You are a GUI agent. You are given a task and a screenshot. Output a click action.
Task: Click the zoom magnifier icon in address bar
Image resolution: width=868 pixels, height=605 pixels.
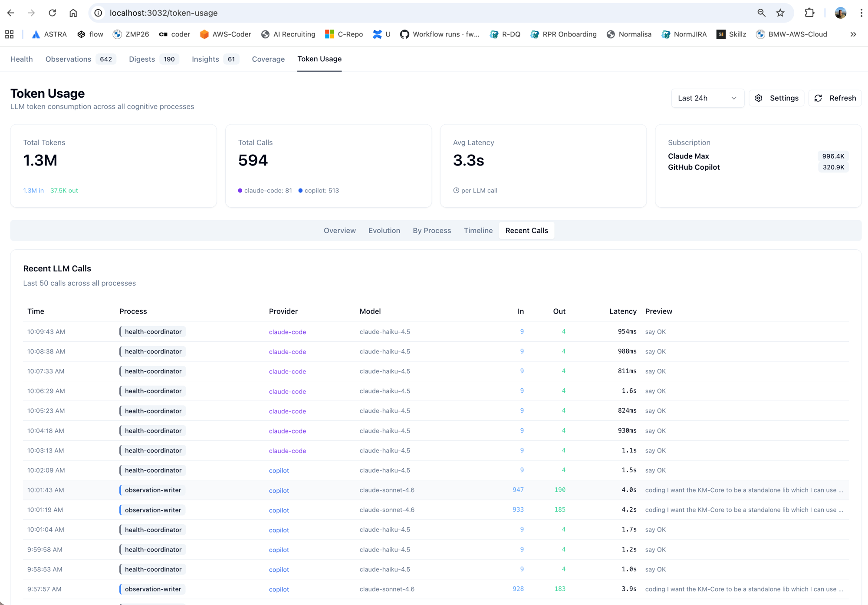[x=761, y=13]
